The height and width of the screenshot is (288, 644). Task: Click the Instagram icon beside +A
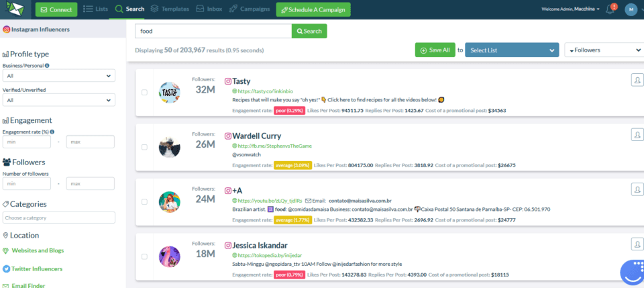[x=228, y=191]
